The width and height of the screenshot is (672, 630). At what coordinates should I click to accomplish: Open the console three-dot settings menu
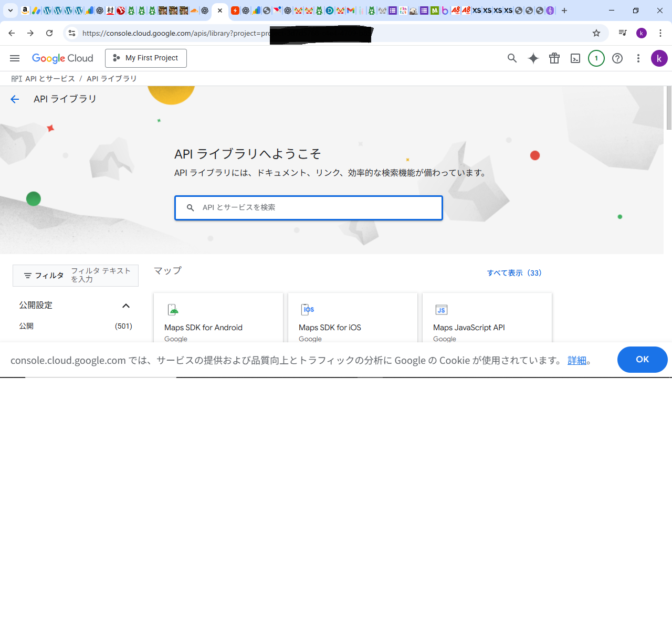click(x=638, y=58)
